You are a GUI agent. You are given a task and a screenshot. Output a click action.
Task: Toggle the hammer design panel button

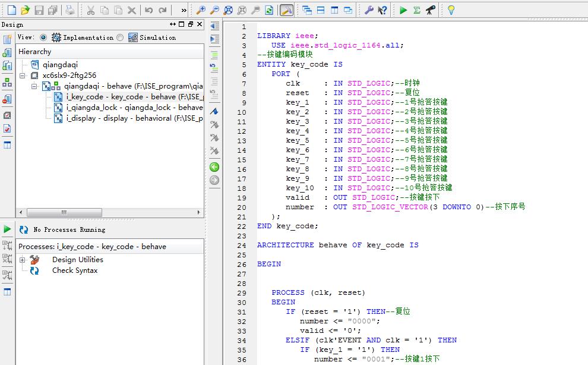coord(286,10)
